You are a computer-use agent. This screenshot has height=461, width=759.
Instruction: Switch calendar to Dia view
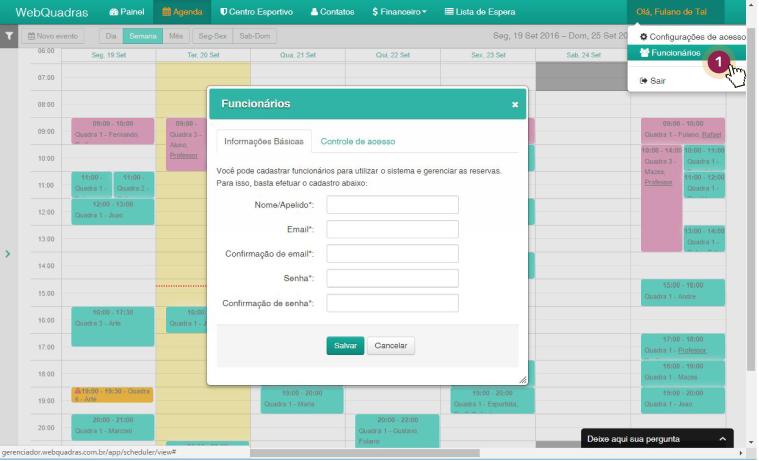click(x=110, y=35)
